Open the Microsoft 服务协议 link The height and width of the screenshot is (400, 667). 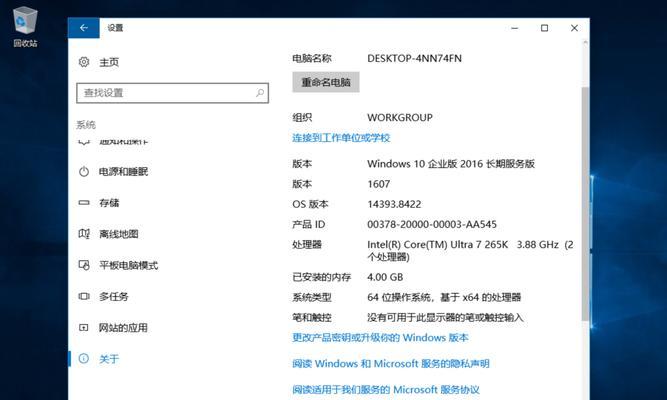386,390
